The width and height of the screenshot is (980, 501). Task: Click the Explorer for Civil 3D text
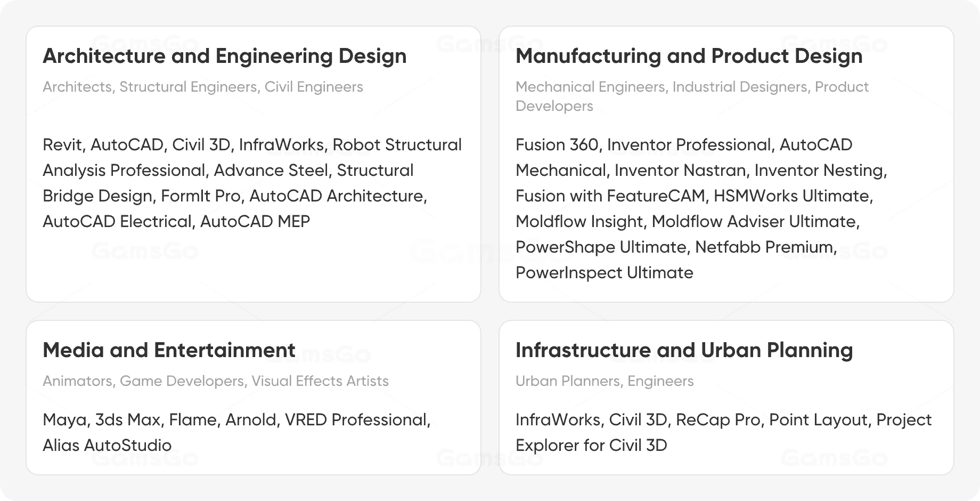point(591,446)
